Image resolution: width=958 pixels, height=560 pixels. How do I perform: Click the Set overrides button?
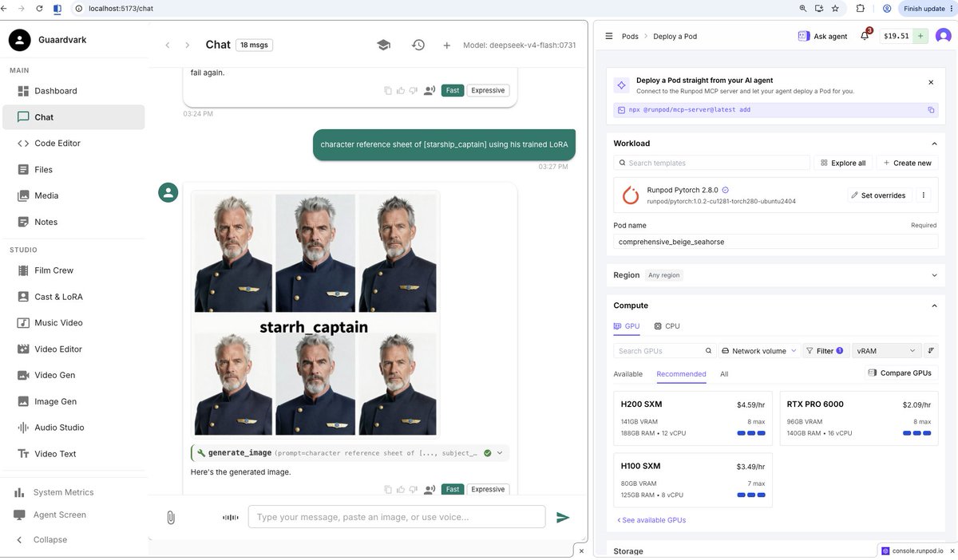[x=877, y=195]
